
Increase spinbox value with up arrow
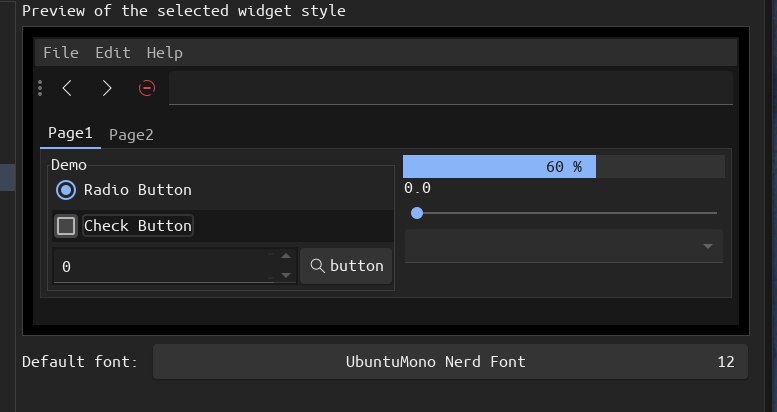pos(285,256)
